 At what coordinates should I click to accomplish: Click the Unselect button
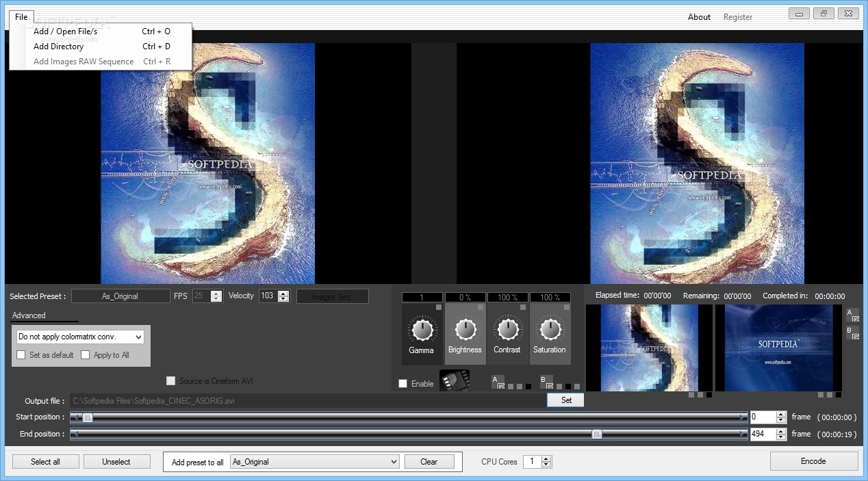point(116,462)
